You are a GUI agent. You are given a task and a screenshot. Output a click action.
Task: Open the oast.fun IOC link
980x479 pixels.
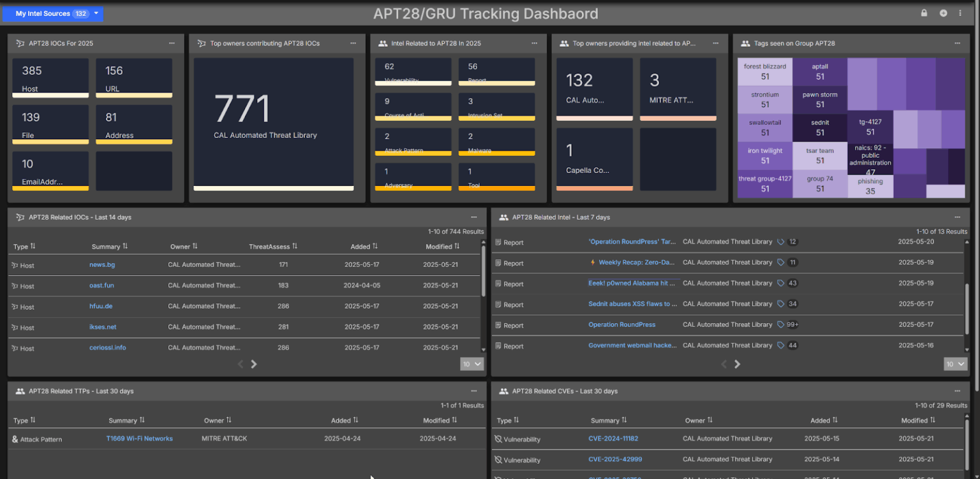[x=101, y=285]
